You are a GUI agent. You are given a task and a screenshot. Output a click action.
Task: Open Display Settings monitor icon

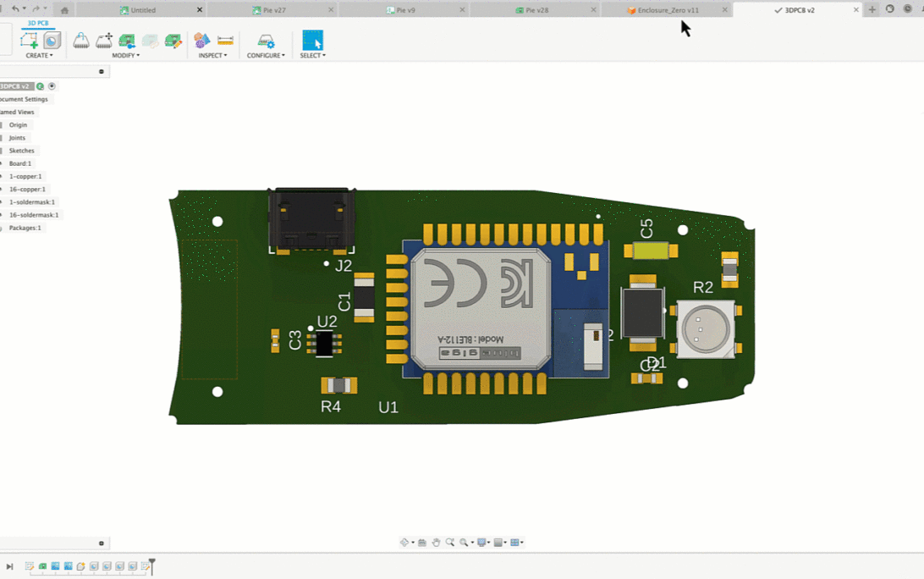(x=481, y=543)
